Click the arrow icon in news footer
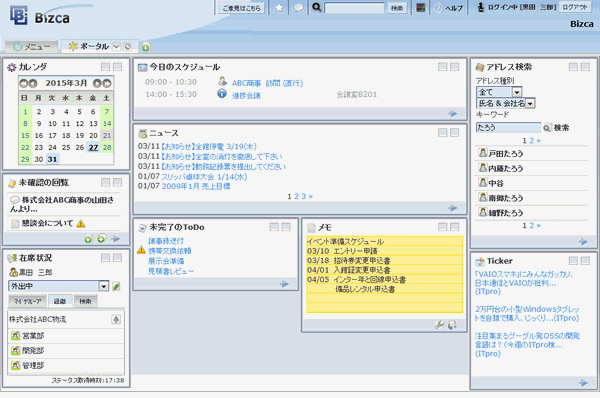The image size is (600, 398). pyautogui.click(x=453, y=208)
